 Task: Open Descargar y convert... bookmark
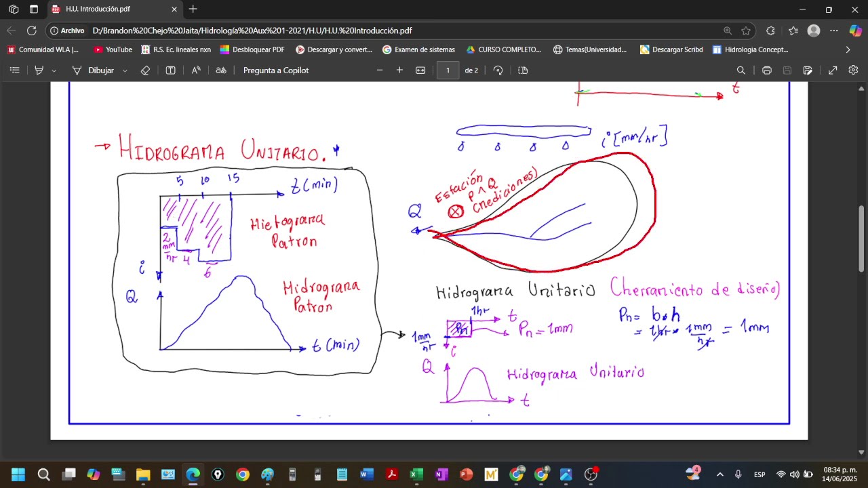click(x=334, y=49)
